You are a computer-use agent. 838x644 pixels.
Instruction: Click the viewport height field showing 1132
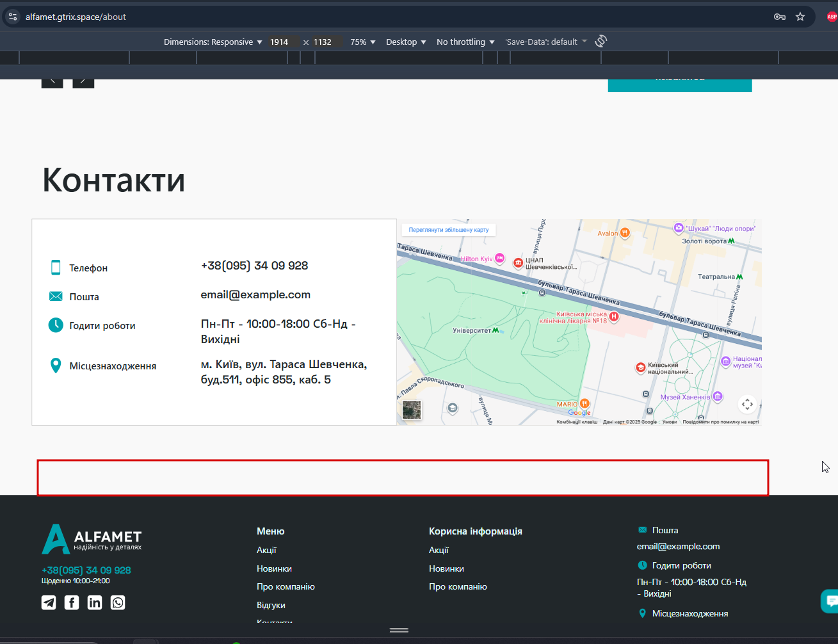pyautogui.click(x=325, y=42)
